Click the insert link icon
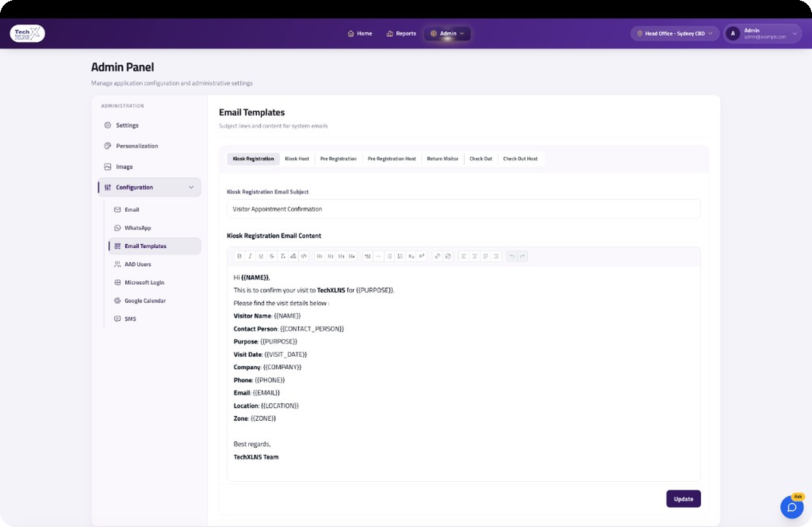This screenshot has width=812, height=527. point(437,256)
